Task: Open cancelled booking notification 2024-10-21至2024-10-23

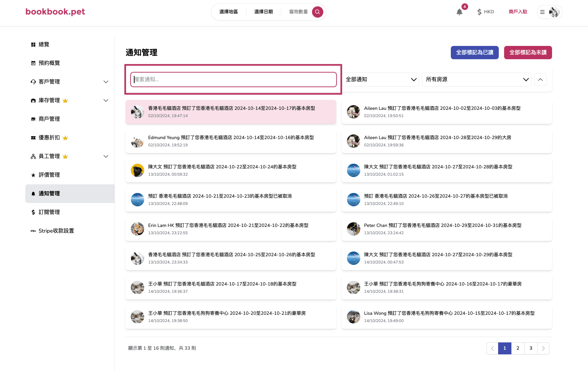Action: 231,200
